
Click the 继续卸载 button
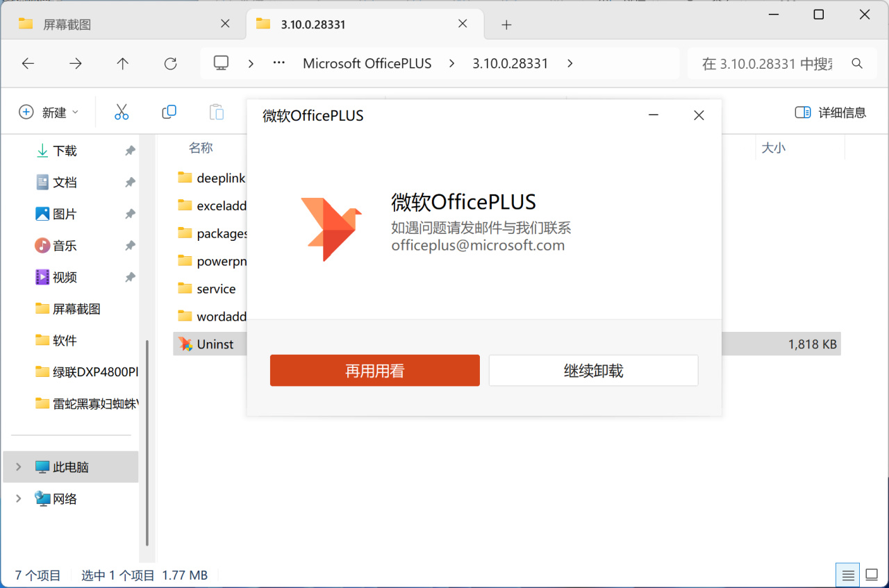point(594,371)
